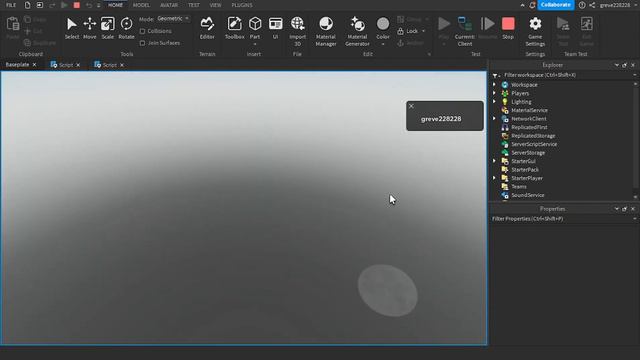Open the FILE menu
The width and height of the screenshot is (640, 360).
11,5
